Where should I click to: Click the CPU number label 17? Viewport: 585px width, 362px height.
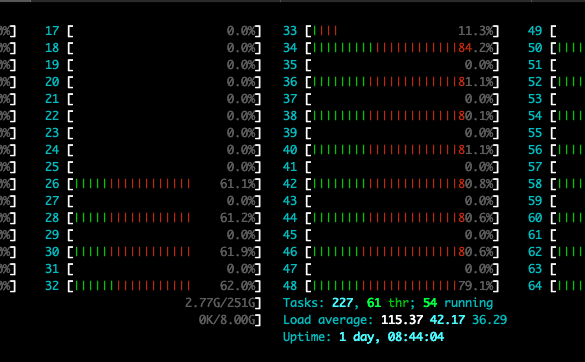[x=52, y=31]
